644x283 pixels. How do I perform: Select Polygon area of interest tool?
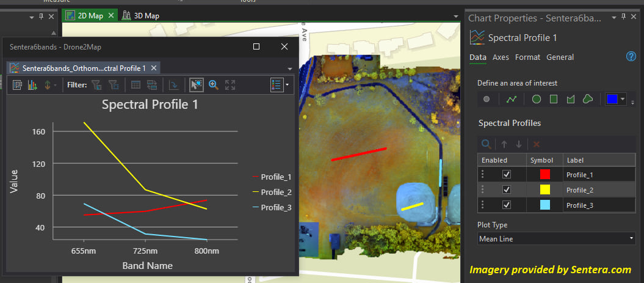(x=570, y=99)
